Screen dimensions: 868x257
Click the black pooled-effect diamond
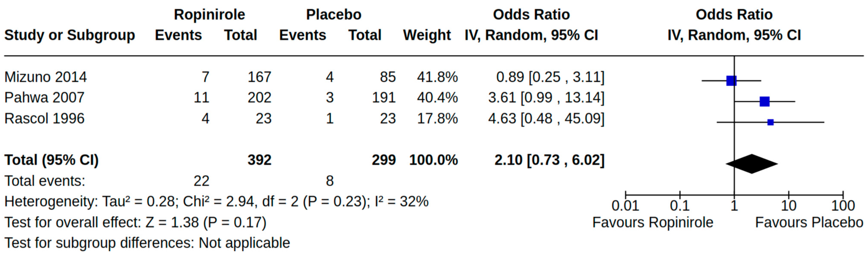coord(752,164)
